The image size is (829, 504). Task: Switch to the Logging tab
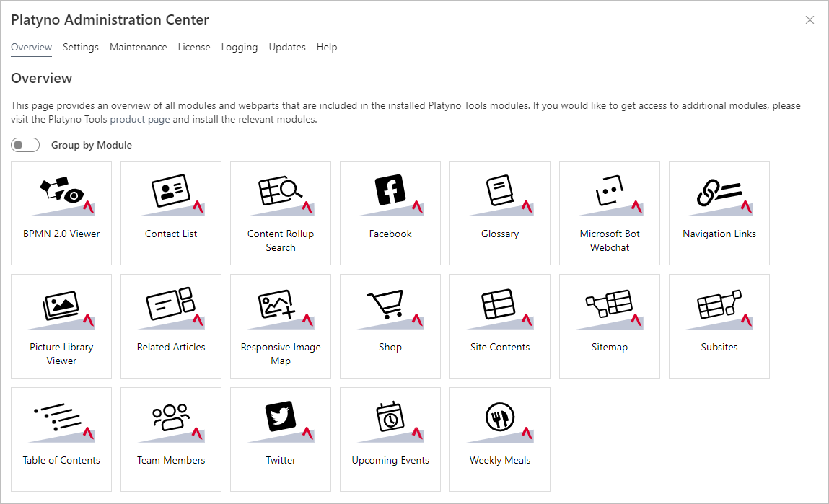(240, 47)
